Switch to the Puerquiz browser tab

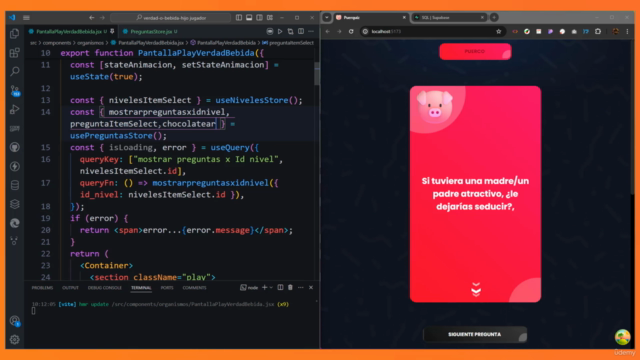point(371,18)
